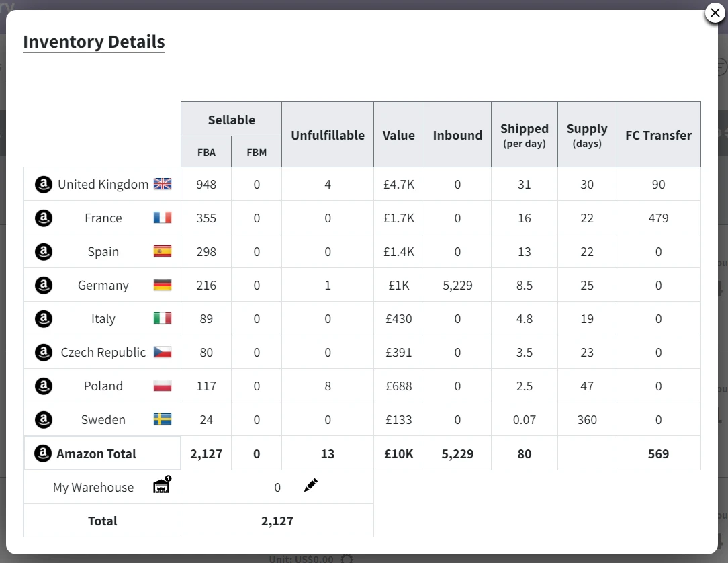The image size is (728, 563).
Task: Click the Inventory Details heading
Action: point(94,42)
